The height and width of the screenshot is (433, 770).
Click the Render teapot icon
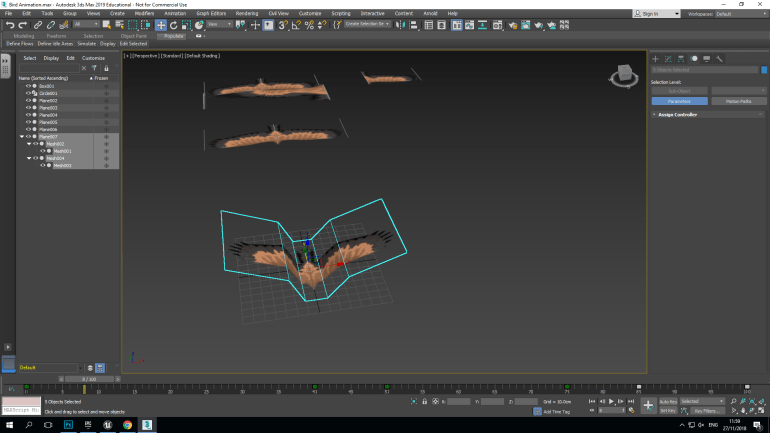[x=539, y=25]
